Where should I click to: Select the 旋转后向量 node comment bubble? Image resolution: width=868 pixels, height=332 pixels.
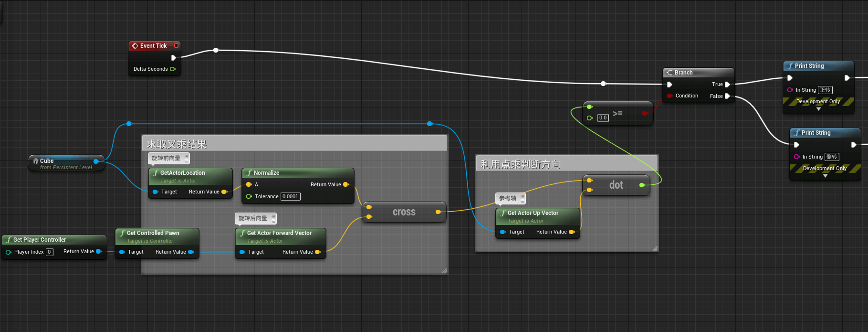click(256, 218)
